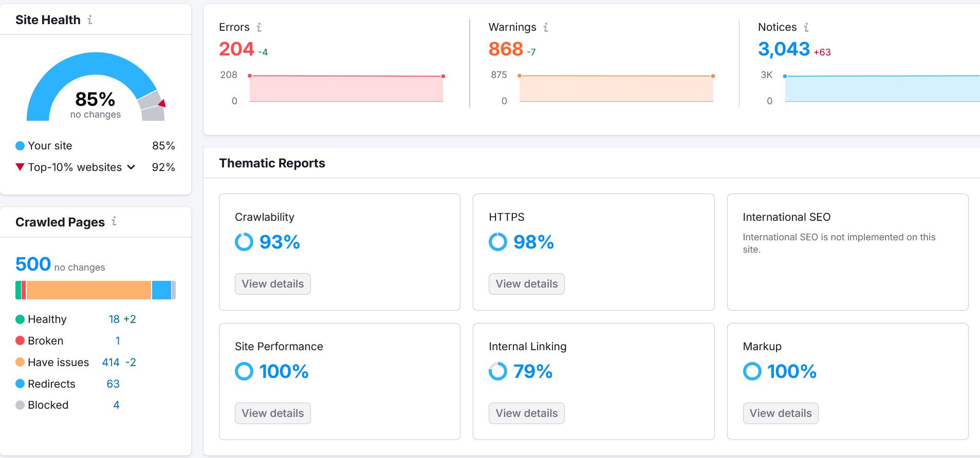Click the blue Redirects legend dot
The width and height of the screenshot is (980, 458).
(20, 384)
